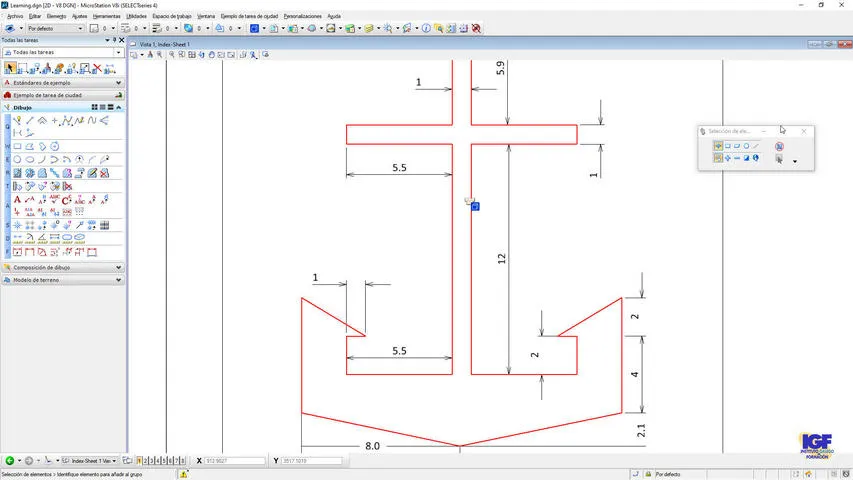Select the Place Block rectangle tool
Viewport: 853px width, 480px height.
(x=17, y=146)
